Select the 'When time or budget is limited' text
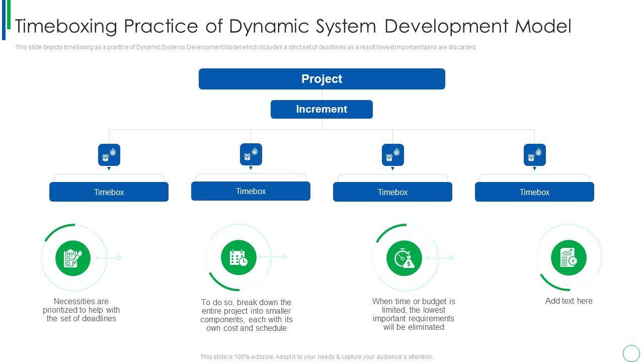644x362 pixels. pos(413,314)
